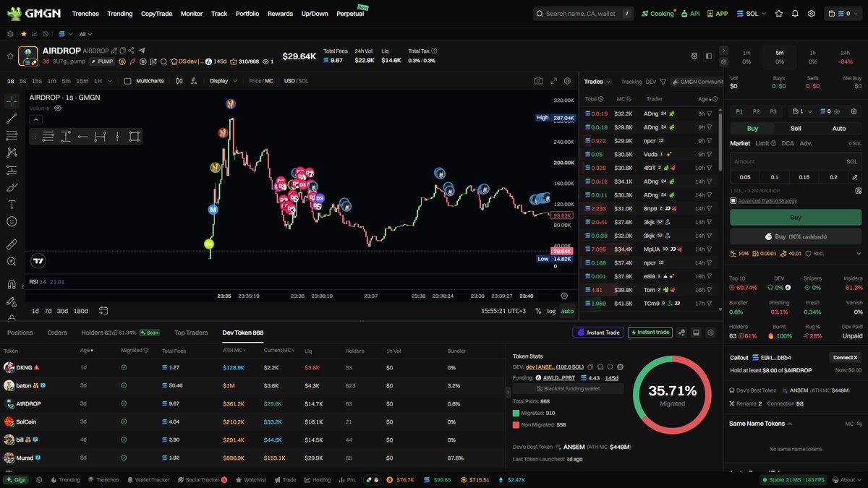Collapse the volume indicator chevron

click(x=35, y=119)
